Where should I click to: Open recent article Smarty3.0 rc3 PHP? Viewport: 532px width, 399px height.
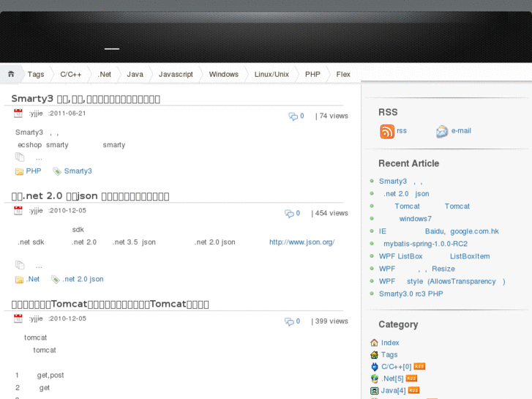[x=411, y=294]
